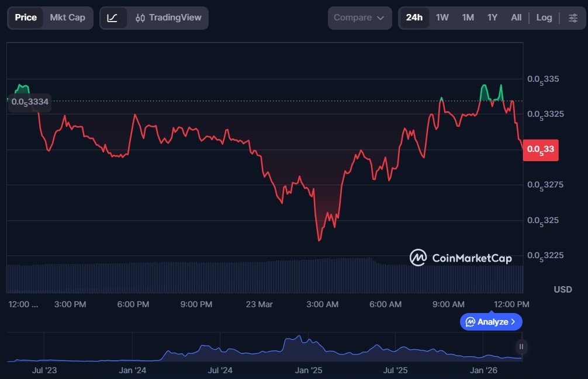This screenshot has height=379, width=588.
Task: Toggle the Log scale option
Action: [x=544, y=18]
